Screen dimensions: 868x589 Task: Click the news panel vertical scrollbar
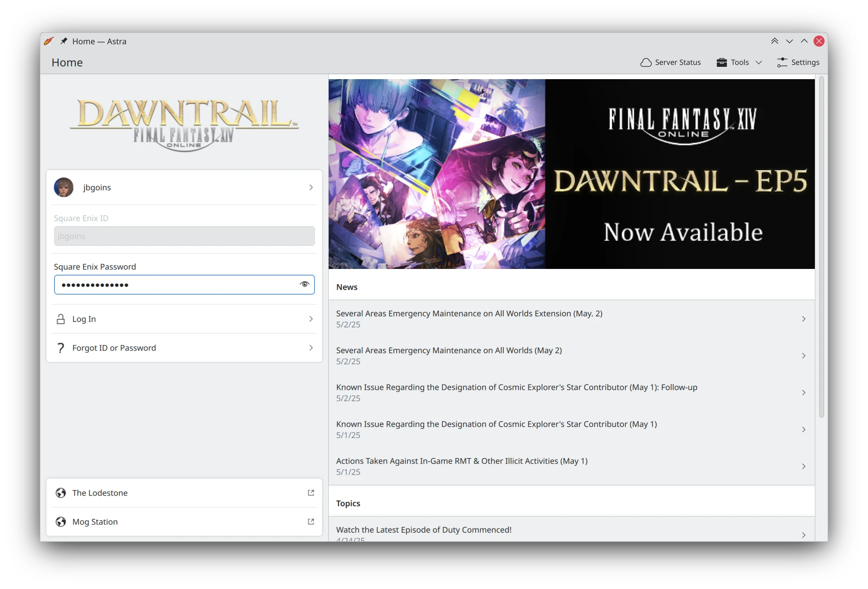[821, 247]
